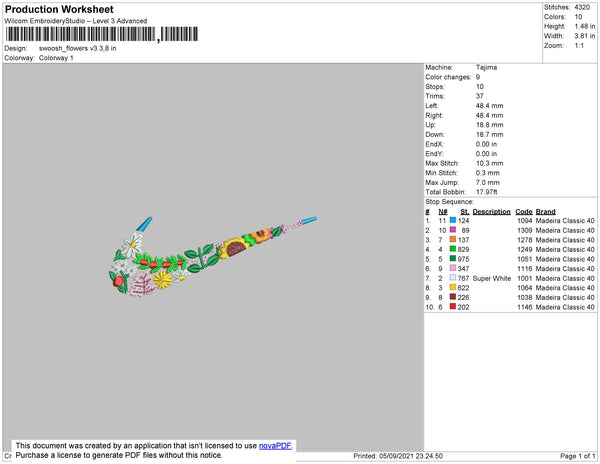Screen dimensions: 600x464
Task: Click the light green 829 color swatch
Action: pyautogui.click(x=453, y=249)
